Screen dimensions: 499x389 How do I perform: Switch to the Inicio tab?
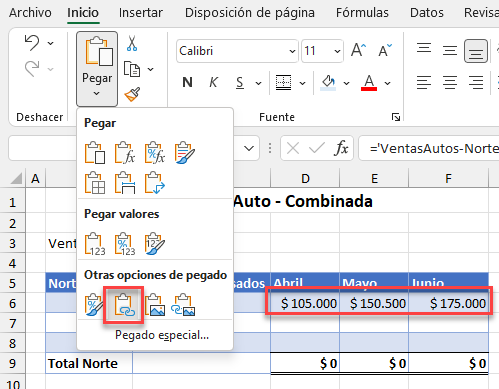pos(83,13)
